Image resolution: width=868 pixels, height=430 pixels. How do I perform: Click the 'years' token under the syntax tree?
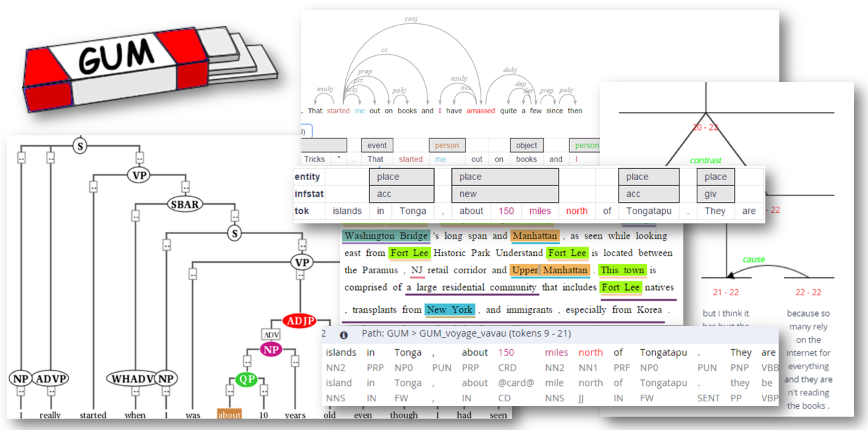point(294,415)
